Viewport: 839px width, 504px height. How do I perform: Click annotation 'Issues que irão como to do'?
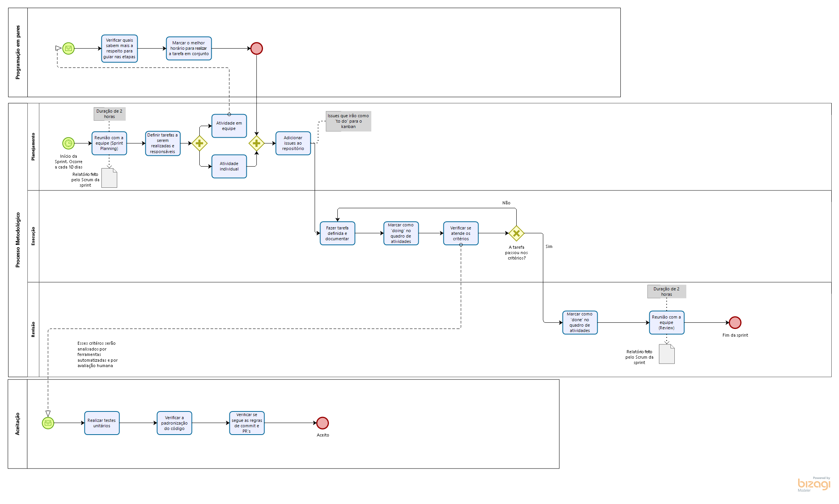pyautogui.click(x=349, y=121)
